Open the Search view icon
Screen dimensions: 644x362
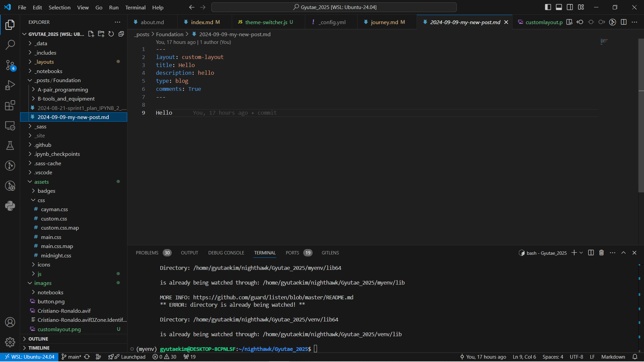click(x=10, y=45)
